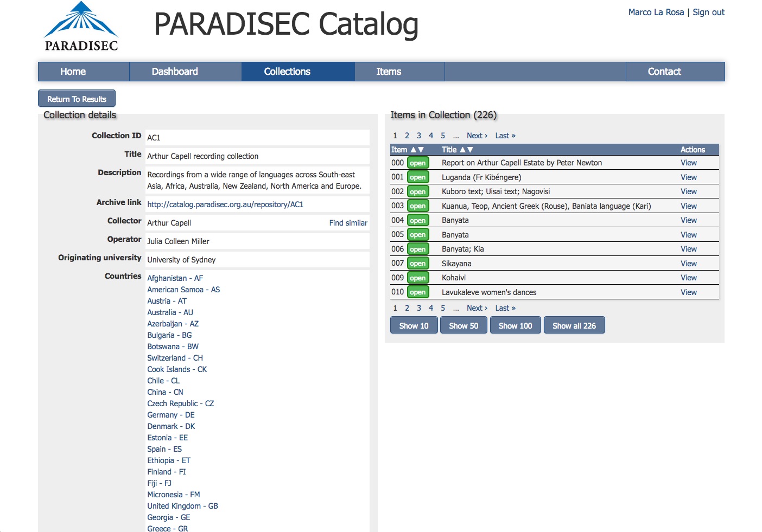Select the Collections tab
Screen dimensions: 762x532
(x=298, y=72)
